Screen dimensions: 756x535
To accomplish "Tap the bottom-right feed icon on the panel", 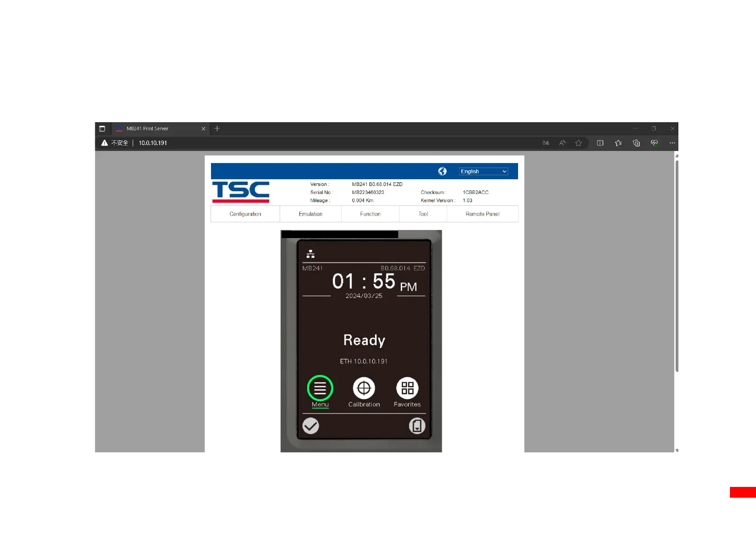I will [417, 426].
